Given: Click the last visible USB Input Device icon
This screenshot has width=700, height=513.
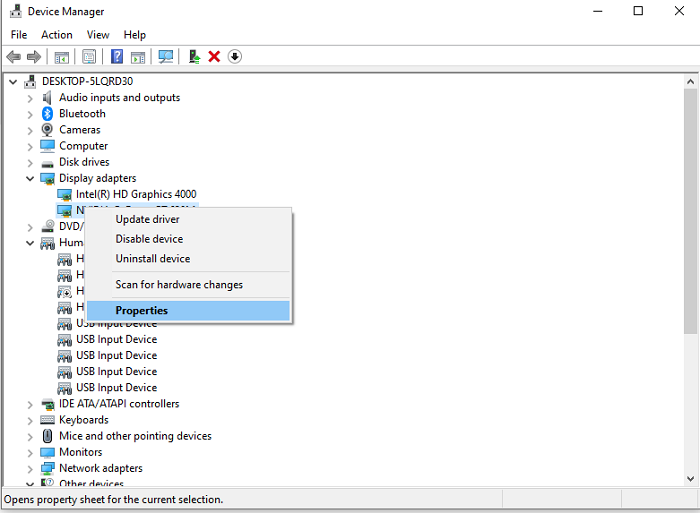Looking at the screenshot, I should click(64, 388).
